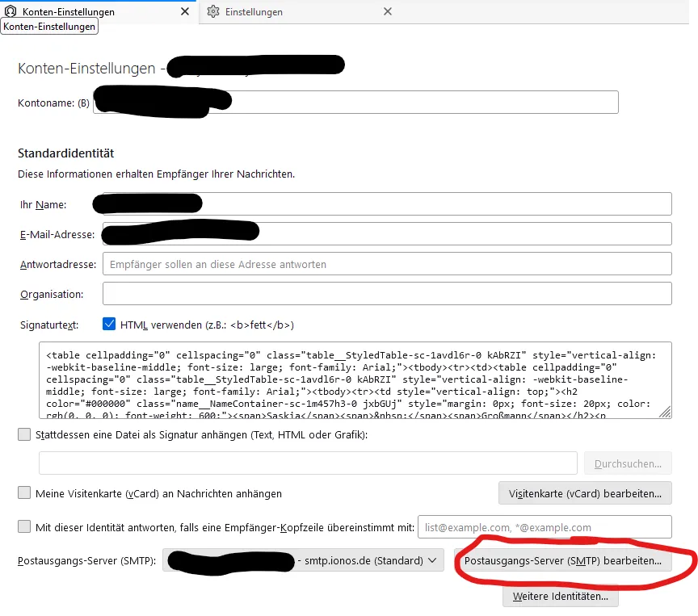Viewport: 698px width, 616px height.
Task: Click the SMTP dropdown chevron arrow
Action: (432, 560)
